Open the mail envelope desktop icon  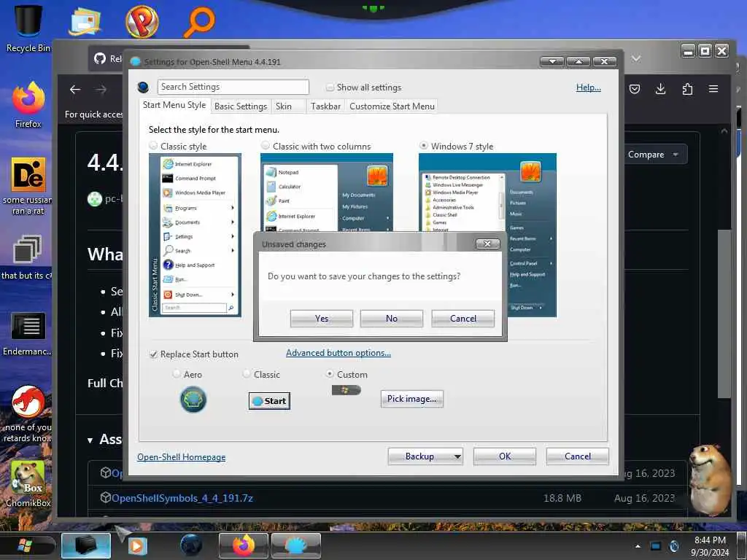85,22
